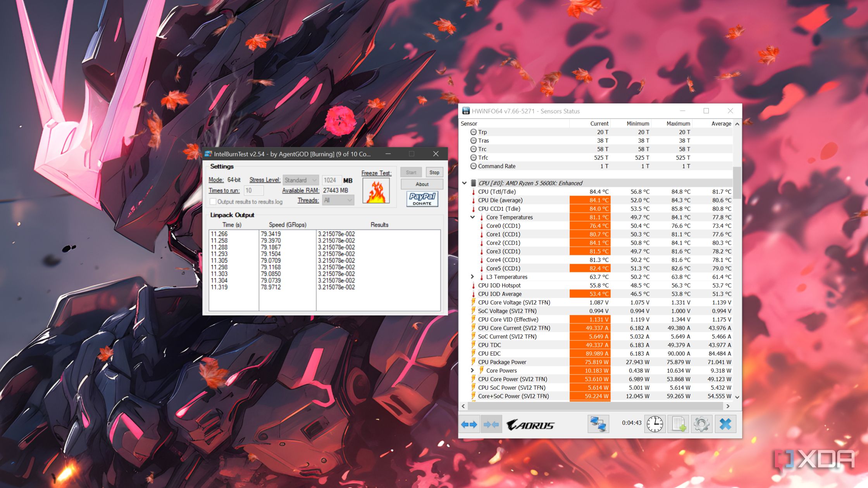
Task: Click the vertical scrollbar thumb in HWiNFO
Action: click(737, 182)
